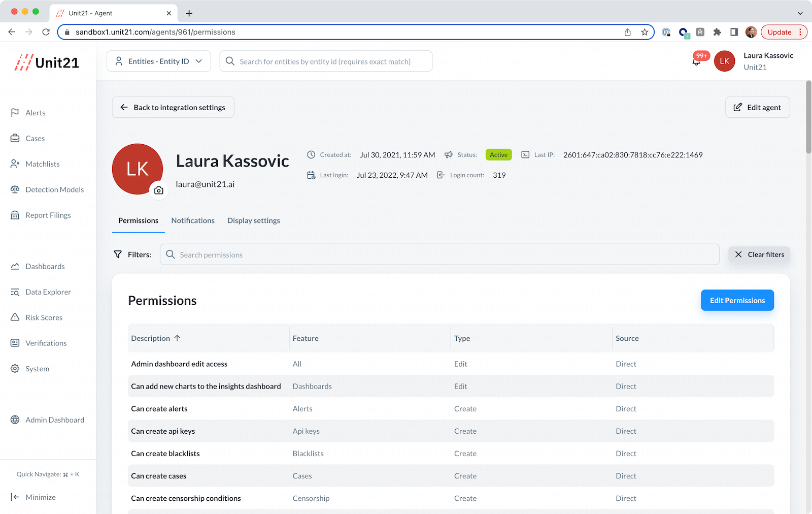Open the notifications bell

point(697,61)
